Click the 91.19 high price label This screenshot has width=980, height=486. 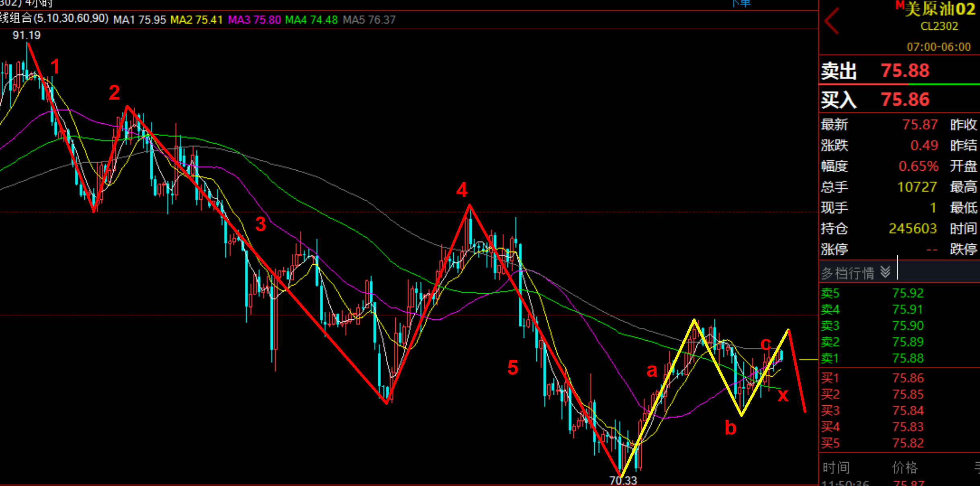(27, 35)
